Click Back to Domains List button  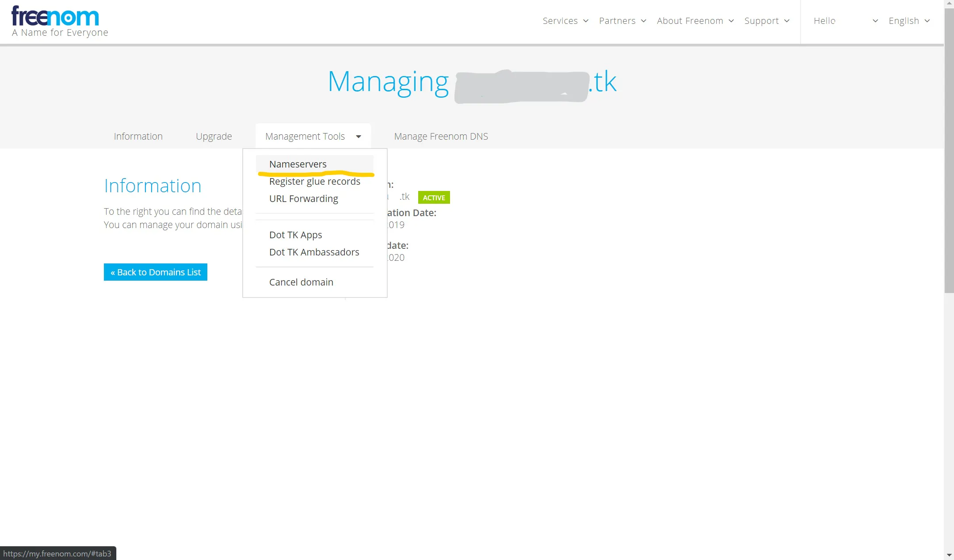coord(156,272)
